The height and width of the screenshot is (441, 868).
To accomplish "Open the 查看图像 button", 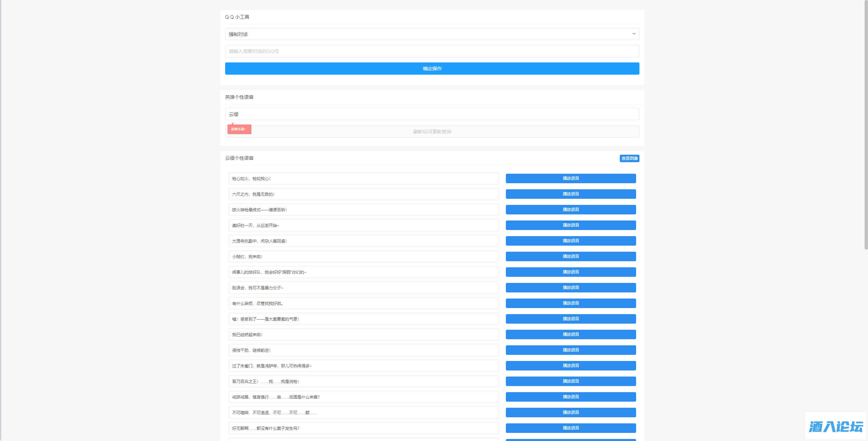I will pos(629,158).
